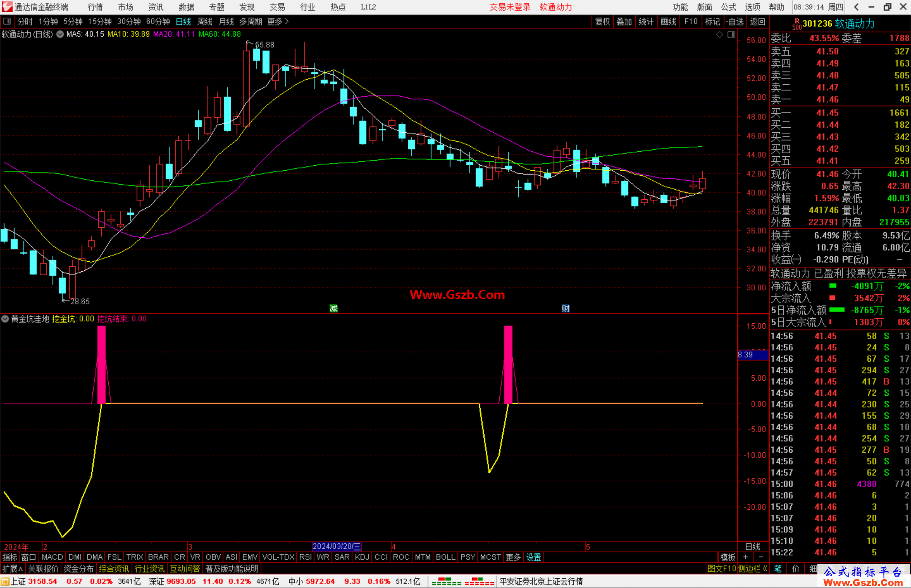Select the KDJ indicator tab
The height and width of the screenshot is (588, 911).
pyautogui.click(x=362, y=557)
